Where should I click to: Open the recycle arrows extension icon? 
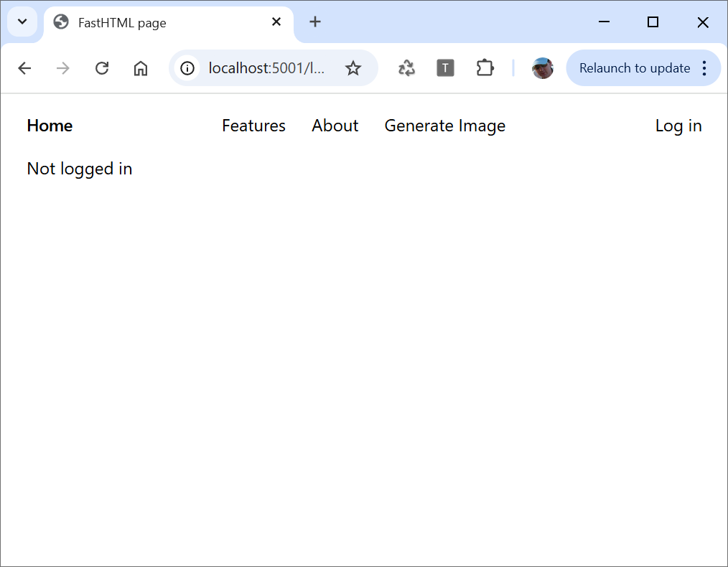coord(406,68)
